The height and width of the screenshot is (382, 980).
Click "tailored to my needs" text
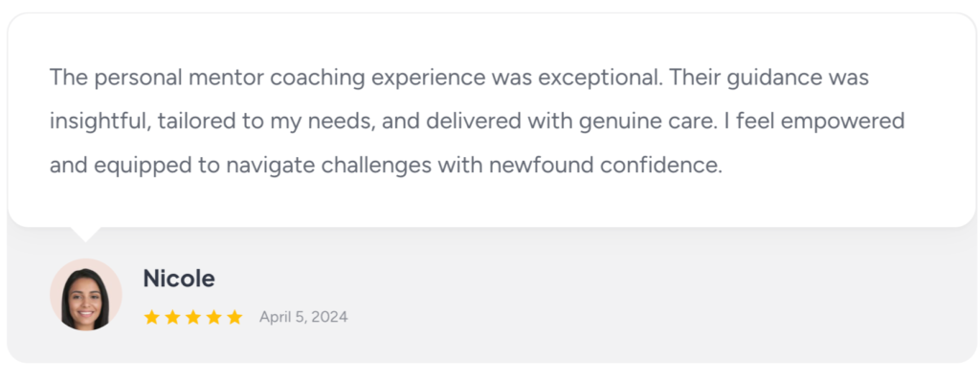tap(266, 122)
